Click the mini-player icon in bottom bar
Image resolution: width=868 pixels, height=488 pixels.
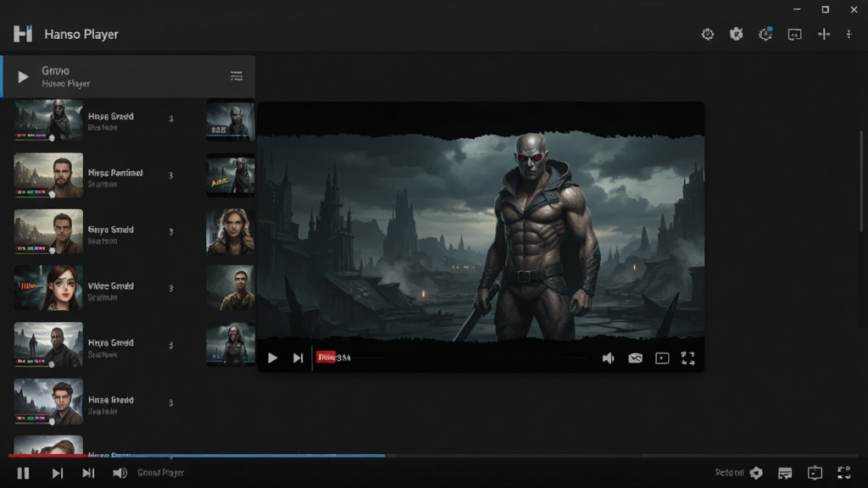coord(815,473)
